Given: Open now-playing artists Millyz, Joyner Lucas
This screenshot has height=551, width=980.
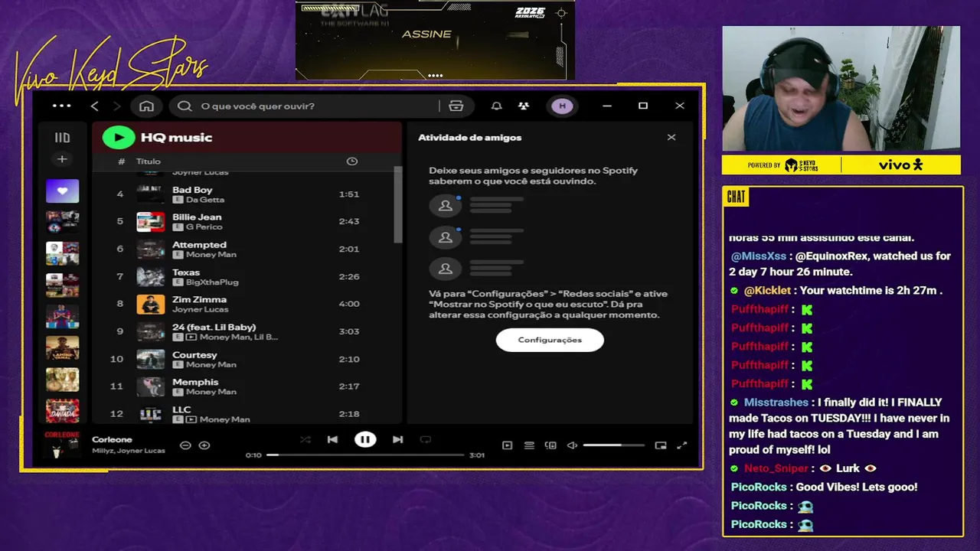Looking at the screenshot, I should click(x=129, y=451).
